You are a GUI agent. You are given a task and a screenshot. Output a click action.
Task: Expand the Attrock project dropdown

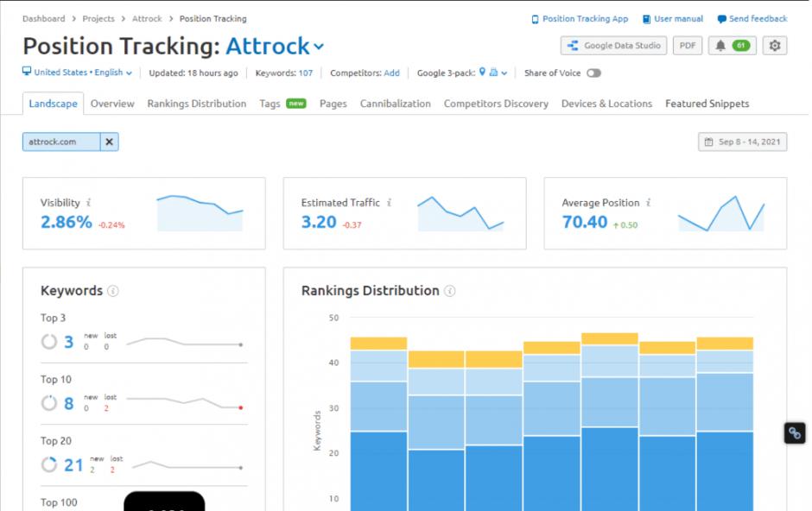319,47
